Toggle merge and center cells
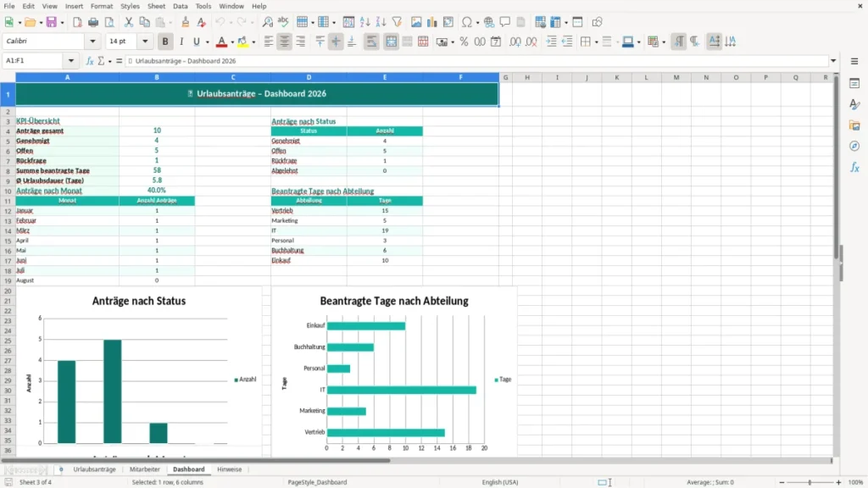 click(x=392, y=42)
